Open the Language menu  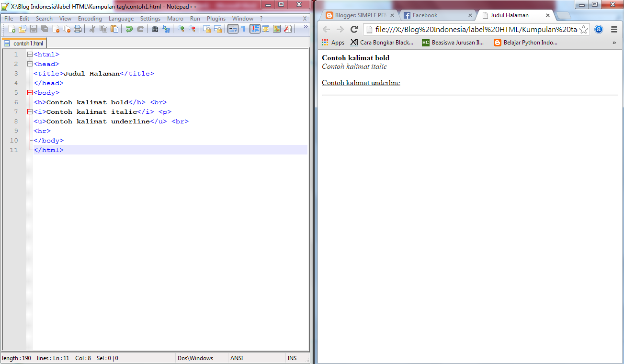pos(121,19)
